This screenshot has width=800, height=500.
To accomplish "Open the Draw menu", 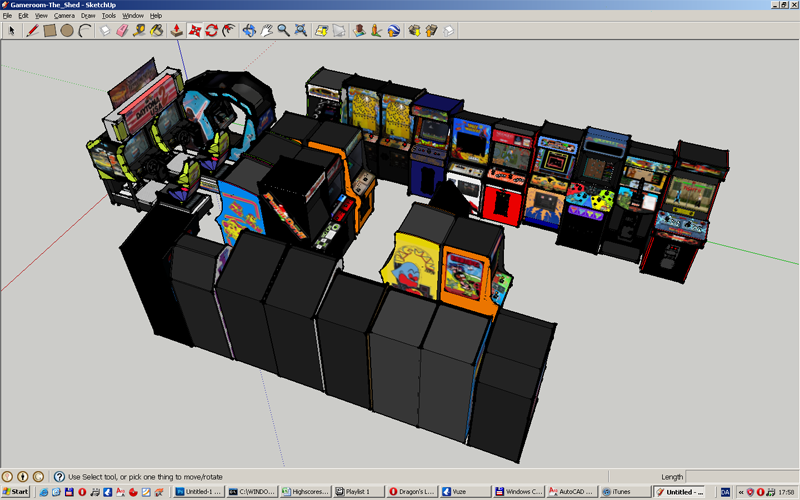I will click(x=88, y=16).
